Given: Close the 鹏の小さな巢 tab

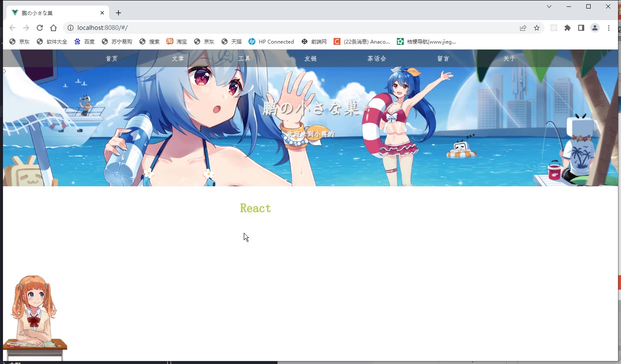Looking at the screenshot, I should tap(102, 13).
